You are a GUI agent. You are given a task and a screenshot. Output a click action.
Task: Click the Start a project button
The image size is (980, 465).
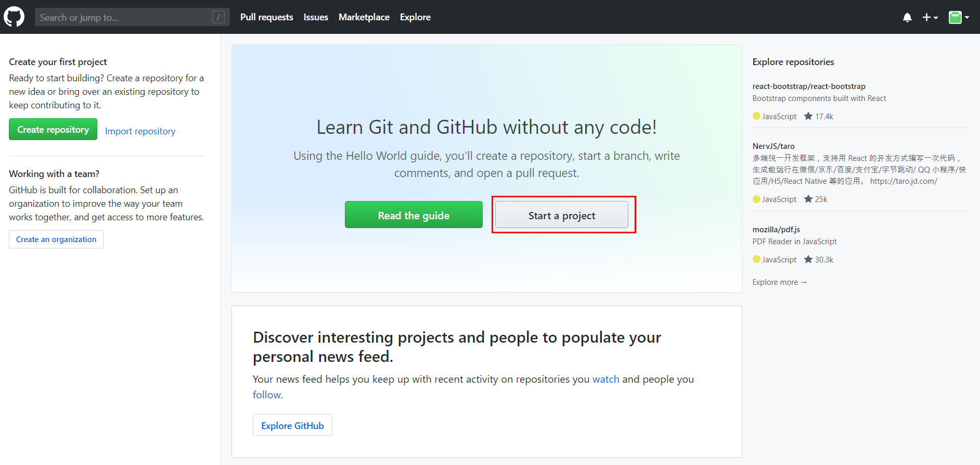562,215
